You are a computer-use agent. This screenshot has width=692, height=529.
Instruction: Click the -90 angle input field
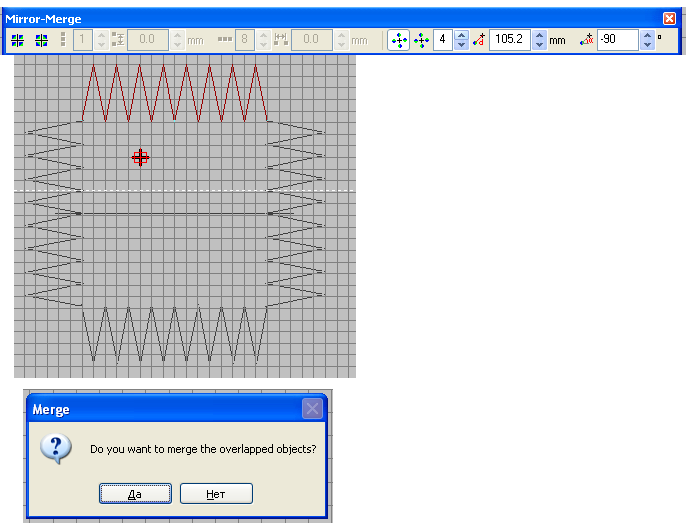coord(618,41)
